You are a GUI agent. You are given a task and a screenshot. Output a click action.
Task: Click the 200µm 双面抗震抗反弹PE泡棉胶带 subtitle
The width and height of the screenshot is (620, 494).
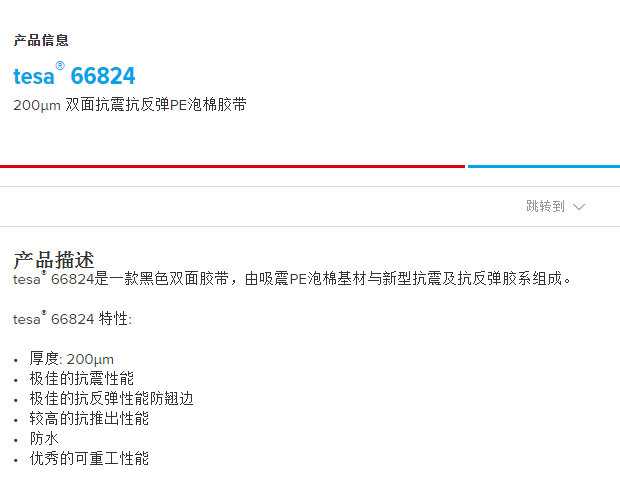(x=130, y=105)
